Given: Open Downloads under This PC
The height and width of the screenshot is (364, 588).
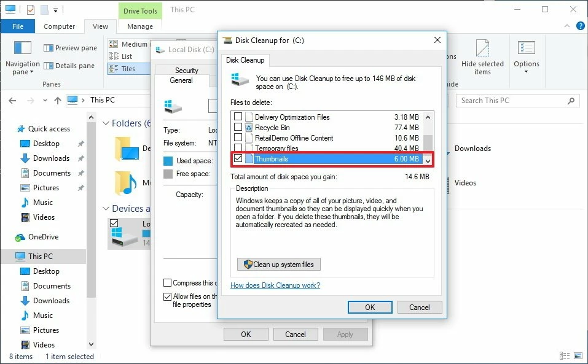Looking at the screenshot, I should click(51, 301).
